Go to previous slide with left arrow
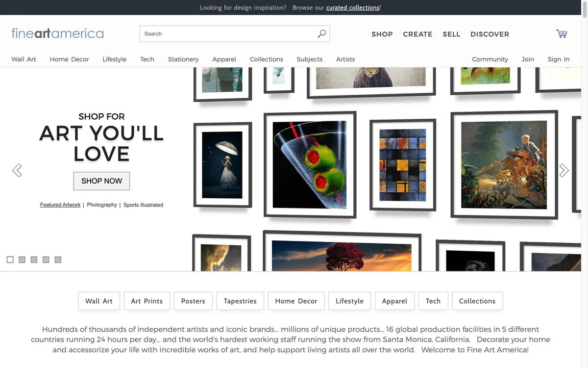Image resolution: width=588 pixels, height=368 pixels. pyautogui.click(x=17, y=170)
